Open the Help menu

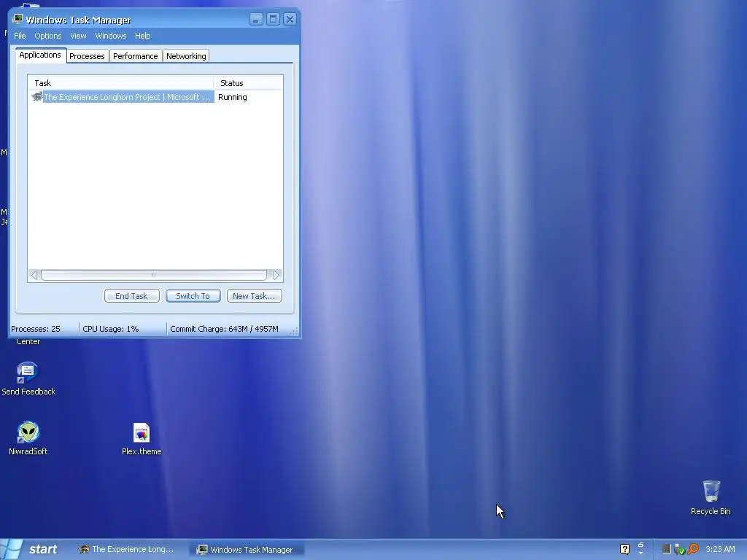(142, 36)
